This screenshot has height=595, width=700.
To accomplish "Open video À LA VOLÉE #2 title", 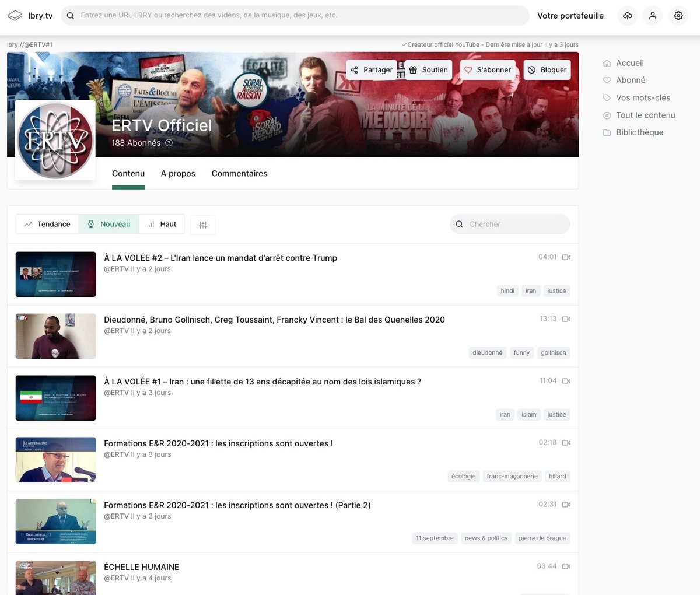I will click(x=220, y=258).
